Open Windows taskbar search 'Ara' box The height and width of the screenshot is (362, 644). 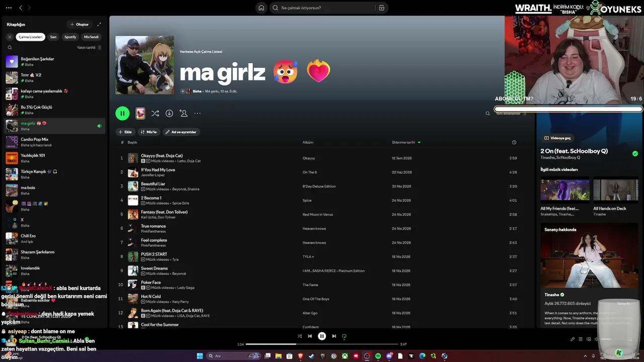(234, 356)
